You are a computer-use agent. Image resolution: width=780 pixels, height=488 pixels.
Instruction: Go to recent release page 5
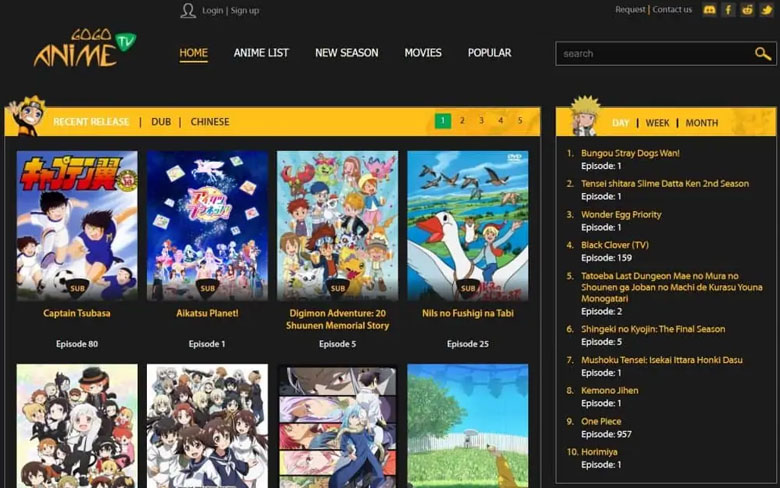520,121
